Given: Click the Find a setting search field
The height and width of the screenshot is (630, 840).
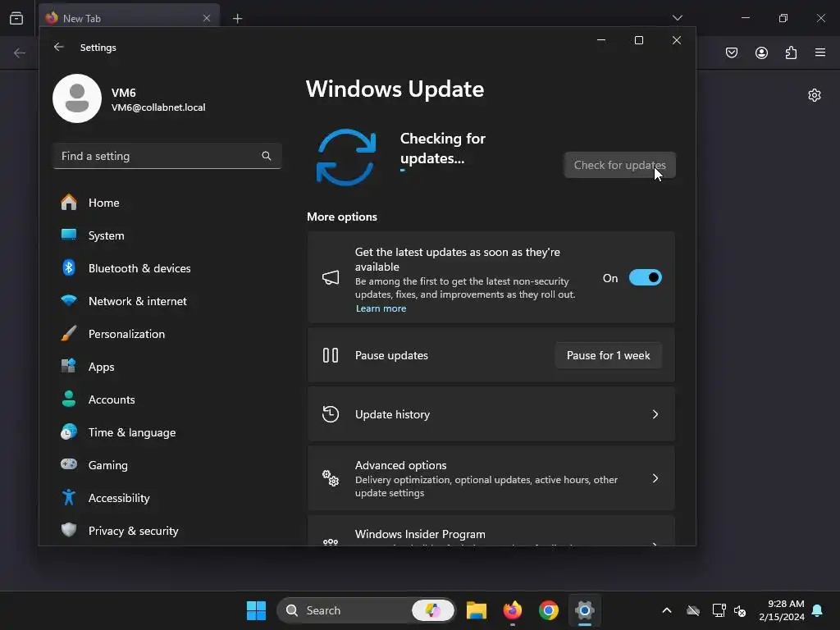Looking at the screenshot, I should [x=167, y=156].
